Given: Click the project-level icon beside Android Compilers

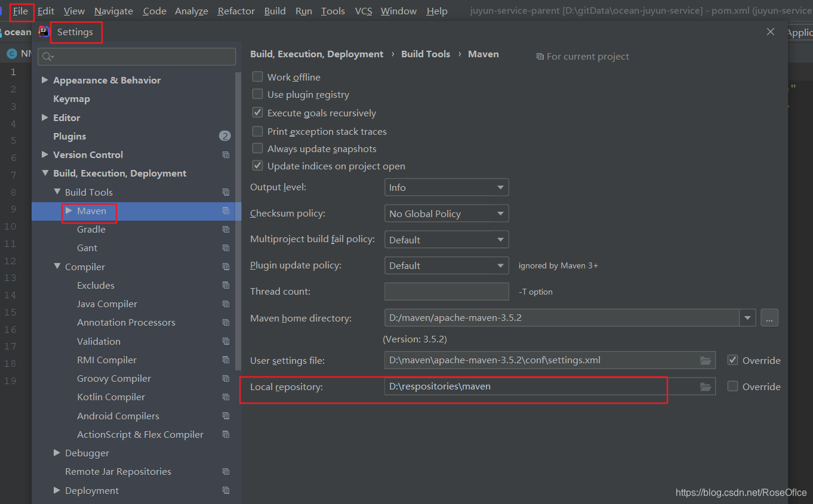Looking at the screenshot, I should coord(226,416).
